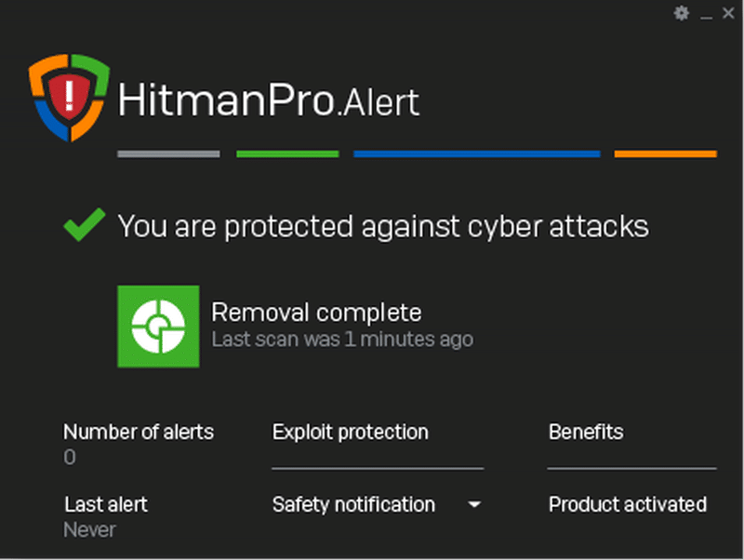Click the Number of alerts counter
The width and height of the screenshot is (744, 560).
(x=139, y=432)
